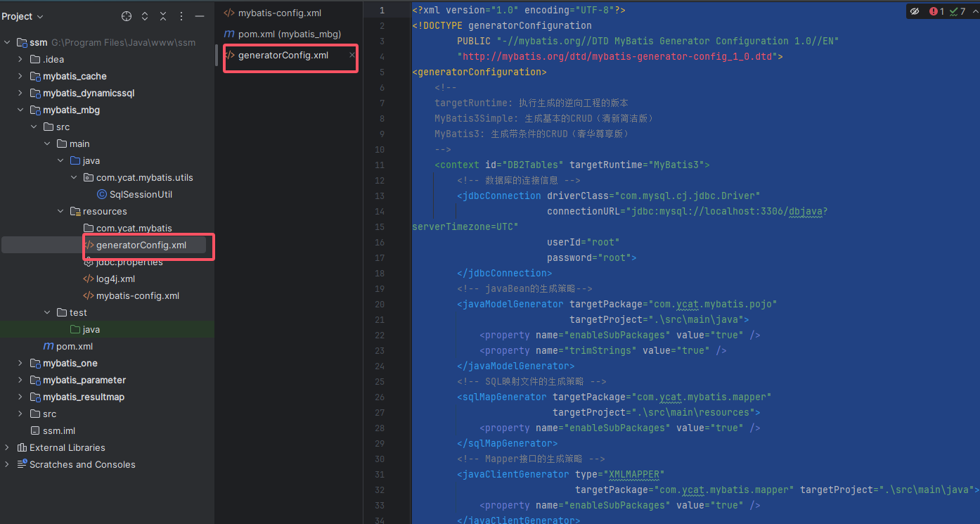980x524 pixels.
Task: Click the External Libraries icon
Action: pos(22,447)
